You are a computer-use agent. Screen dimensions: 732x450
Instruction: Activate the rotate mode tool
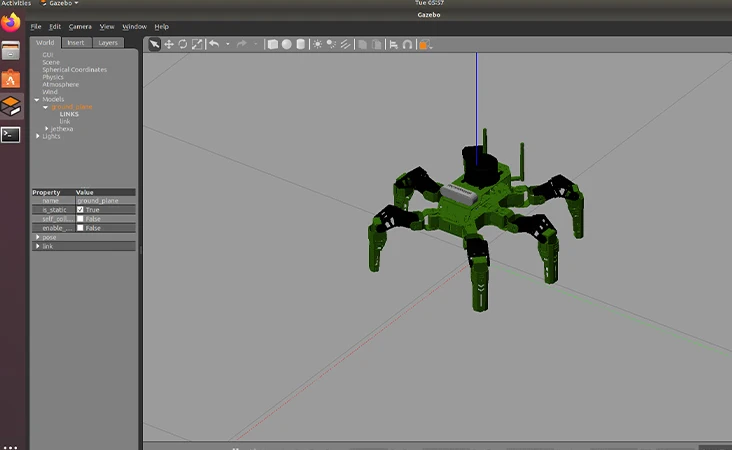coord(182,44)
